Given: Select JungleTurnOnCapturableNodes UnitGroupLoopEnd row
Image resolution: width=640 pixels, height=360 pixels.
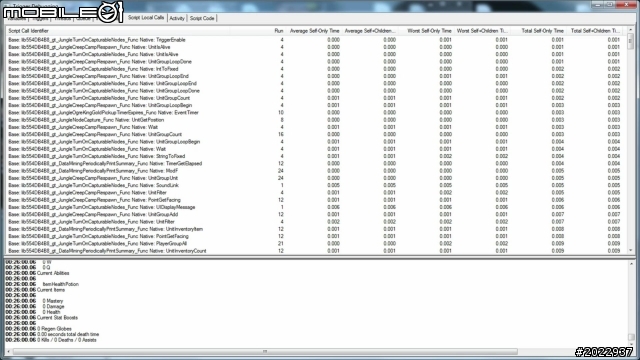Looking at the screenshot, I should 314,83.
